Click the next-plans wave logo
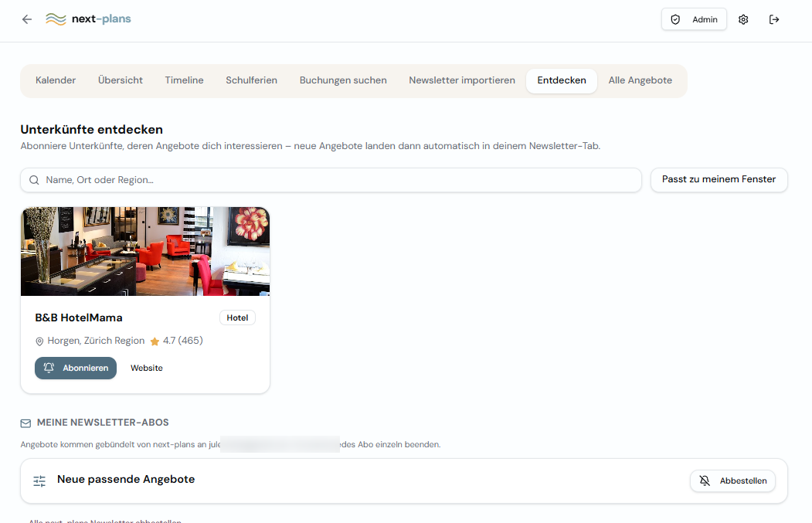The width and height of the screenshot is (812, 523). pos(56,19)
